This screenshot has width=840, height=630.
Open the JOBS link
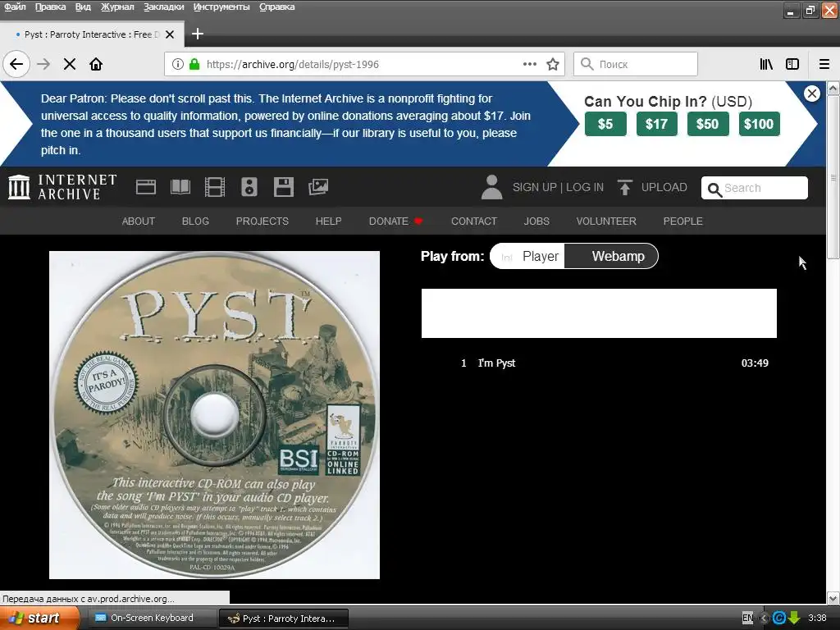[536, 221]
